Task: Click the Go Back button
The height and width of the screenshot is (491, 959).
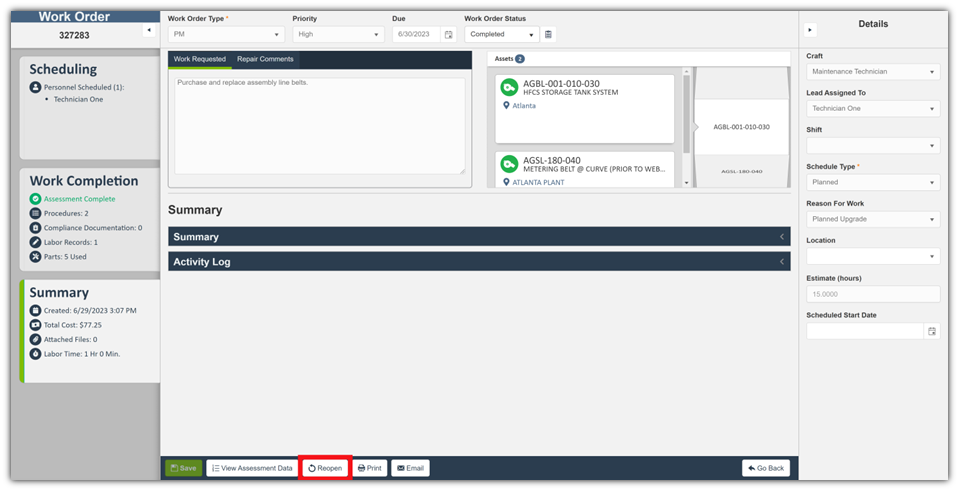Action: (766, 468)
